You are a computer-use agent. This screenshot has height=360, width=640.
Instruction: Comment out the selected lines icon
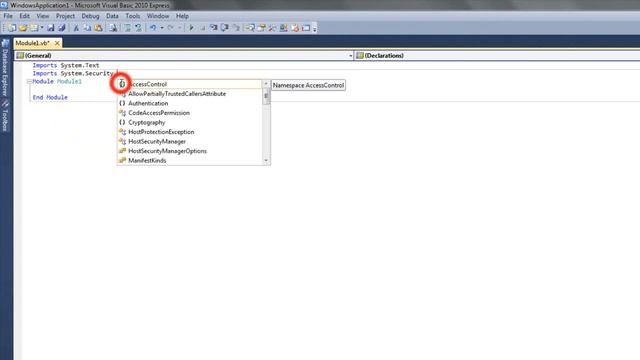[x=127, y=28]
